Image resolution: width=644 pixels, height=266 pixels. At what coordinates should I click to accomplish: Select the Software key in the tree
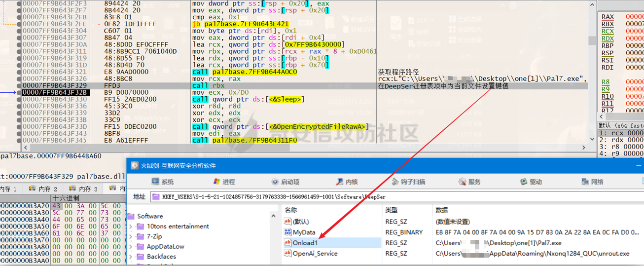pyautogui.click(x=150, y=216)
